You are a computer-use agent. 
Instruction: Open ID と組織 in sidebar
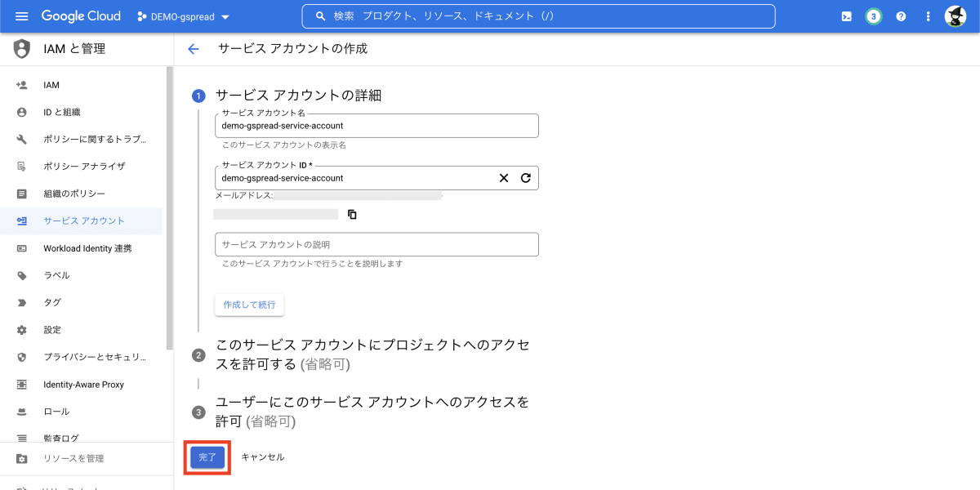coord(62,112)
